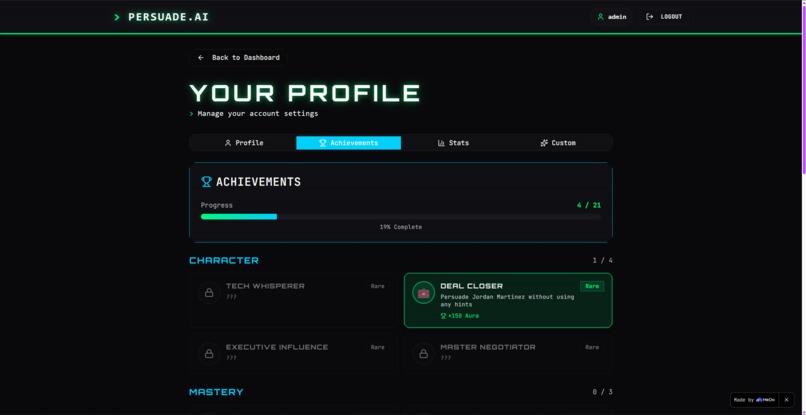This screenshot has width=806, height=415.
Task: Click the Rare badge on Master Negotiator
Action: point(592,348)
